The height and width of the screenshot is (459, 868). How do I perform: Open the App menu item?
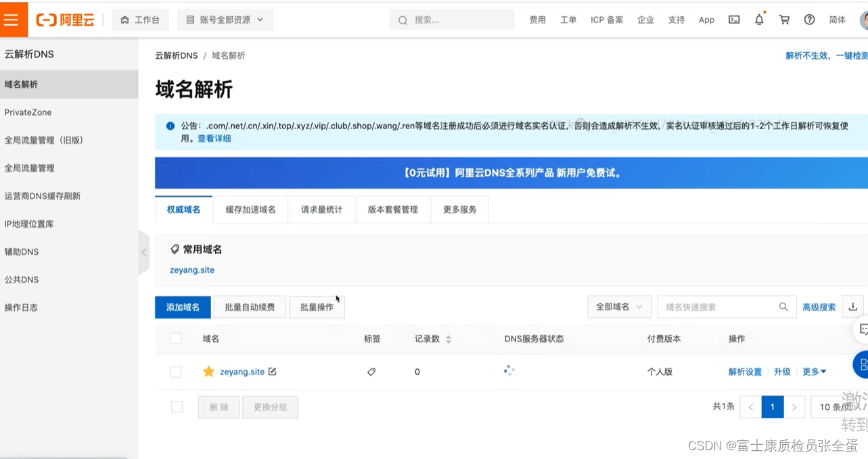(706, 20)
